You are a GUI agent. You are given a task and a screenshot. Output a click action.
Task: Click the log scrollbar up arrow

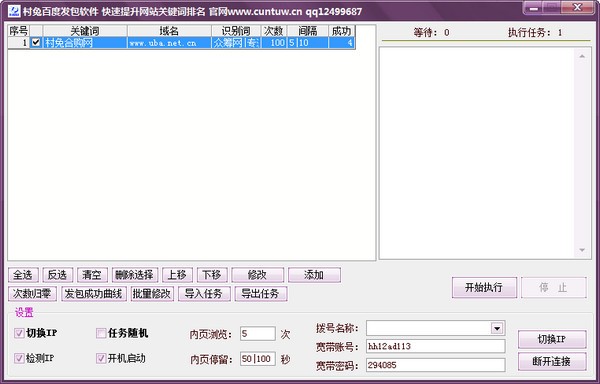point(582,56)
